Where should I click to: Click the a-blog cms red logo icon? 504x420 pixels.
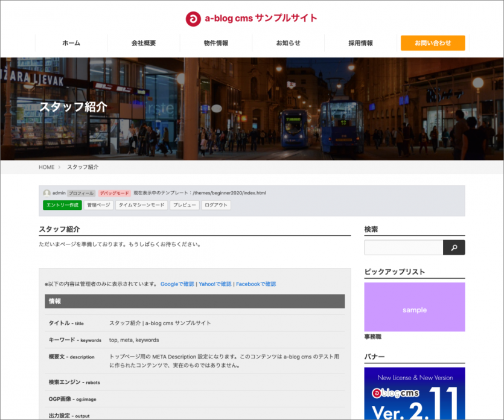[193, 19]
